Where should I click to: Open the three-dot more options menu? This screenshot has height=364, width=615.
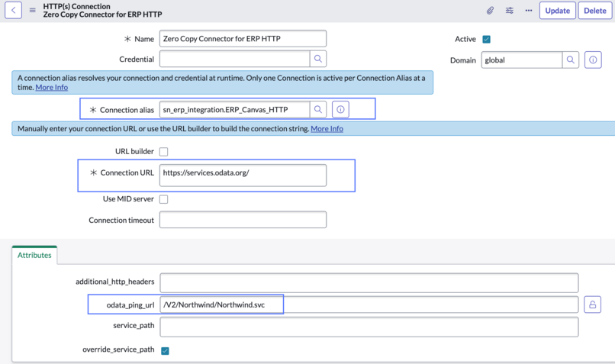529,11
